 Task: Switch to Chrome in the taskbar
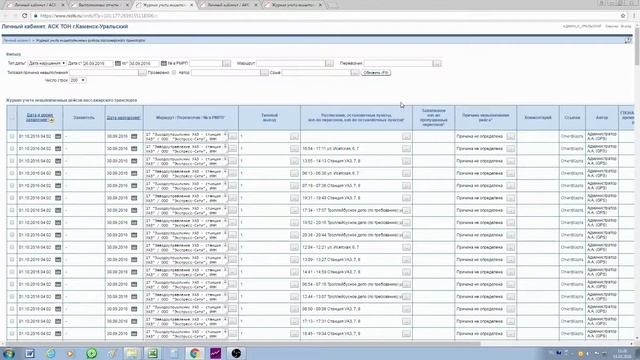coord(195,353)
